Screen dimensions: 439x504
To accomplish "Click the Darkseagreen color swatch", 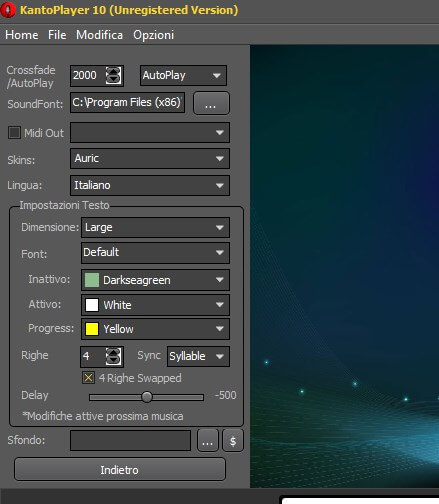I will (92, 280).
